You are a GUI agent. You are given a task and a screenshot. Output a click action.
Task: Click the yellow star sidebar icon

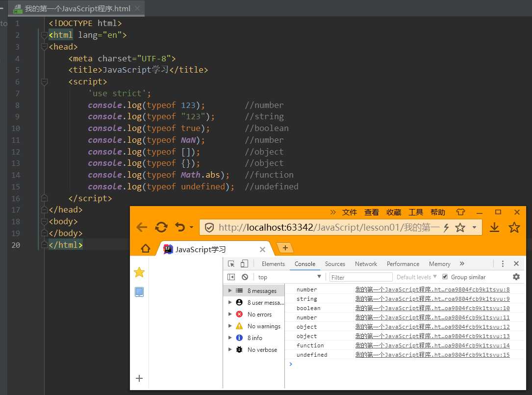point(139,272)
